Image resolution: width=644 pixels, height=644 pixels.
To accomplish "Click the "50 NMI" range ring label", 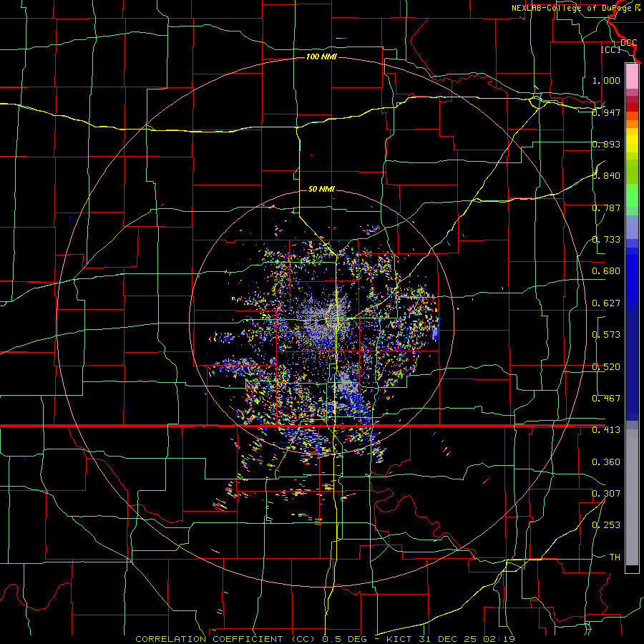I will pyautogui.click(x=321, y=189).
